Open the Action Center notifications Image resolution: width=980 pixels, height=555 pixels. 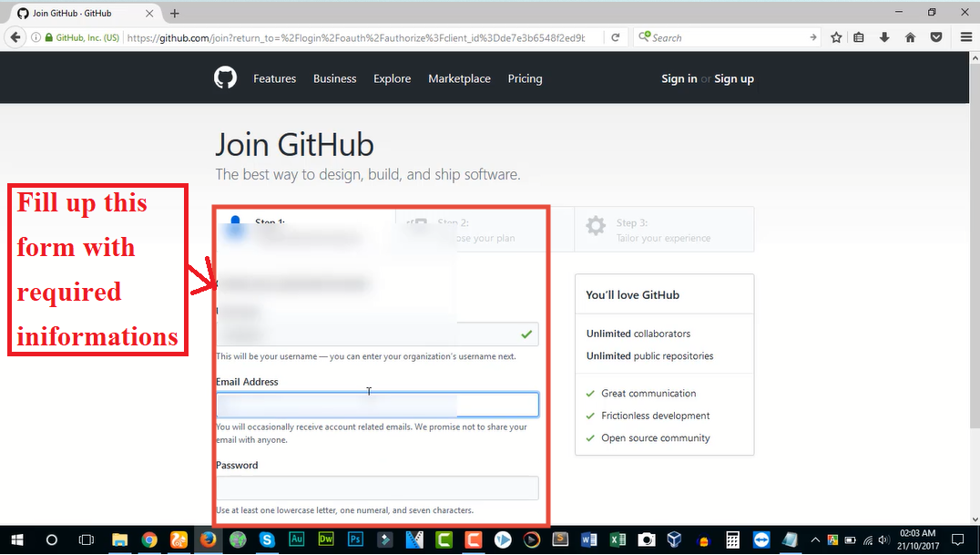pyautogui.click(x=957, y=540)
